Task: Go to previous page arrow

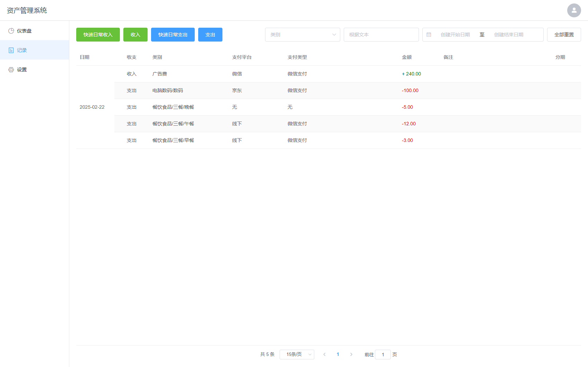Action: [x=324, y=354]
